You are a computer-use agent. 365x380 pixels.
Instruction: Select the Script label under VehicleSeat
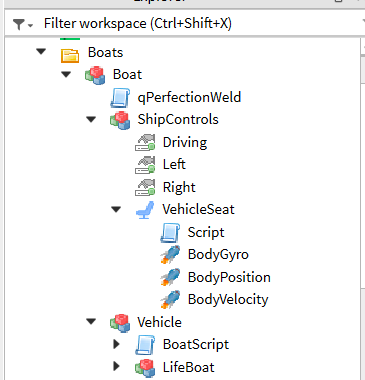point(206,233)
